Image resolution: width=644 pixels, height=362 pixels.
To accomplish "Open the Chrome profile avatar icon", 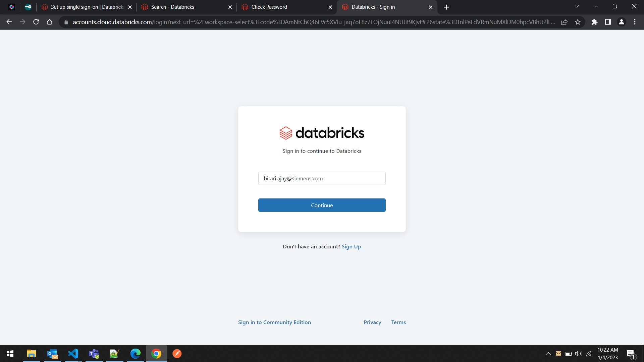I will click(x=622, y=22).
